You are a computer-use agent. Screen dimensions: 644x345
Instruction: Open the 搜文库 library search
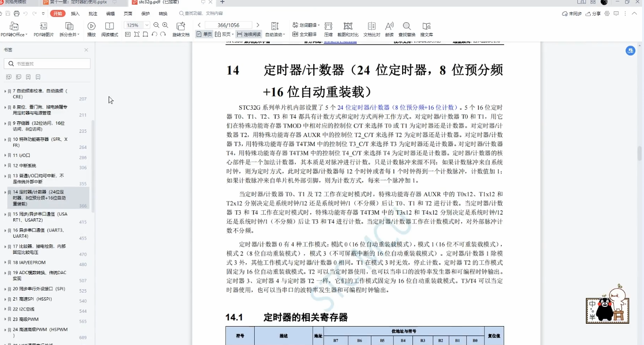point(427,29)
